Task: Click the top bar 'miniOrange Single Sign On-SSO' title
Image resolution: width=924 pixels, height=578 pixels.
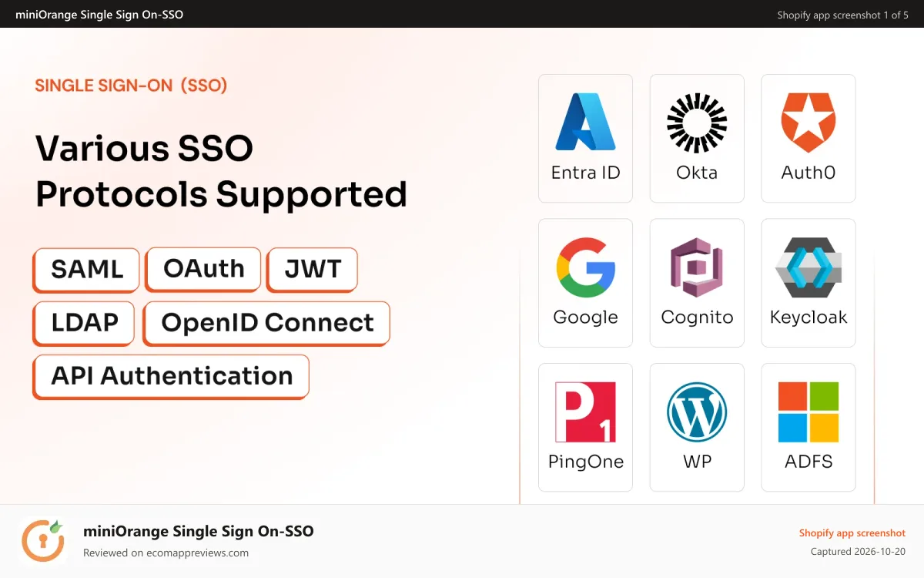Action: click(99, 15)
